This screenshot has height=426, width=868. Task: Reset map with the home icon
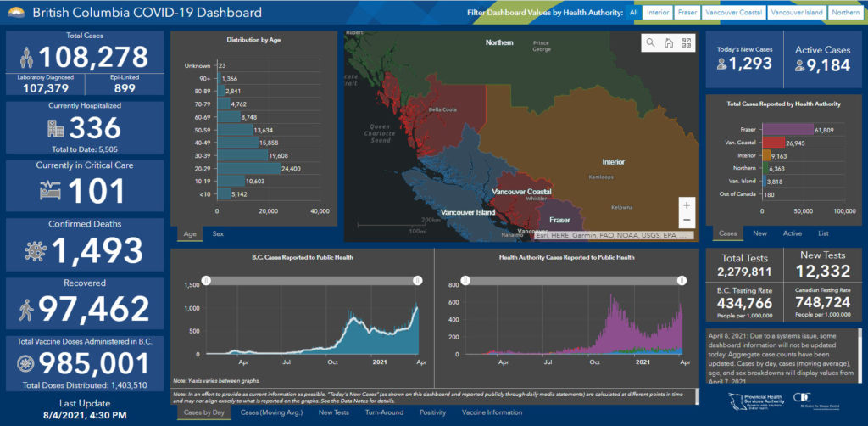pos(668,42)
